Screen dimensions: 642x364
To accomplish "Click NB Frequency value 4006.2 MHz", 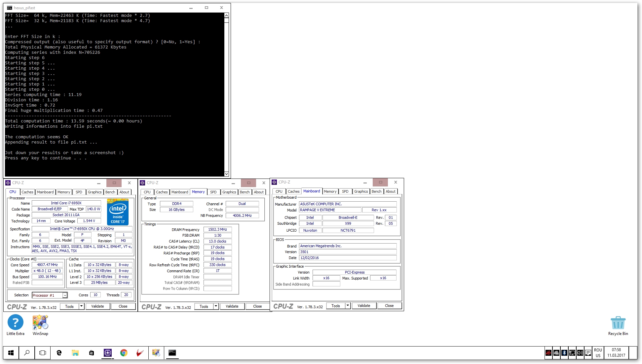I will (x=242, y=216).
